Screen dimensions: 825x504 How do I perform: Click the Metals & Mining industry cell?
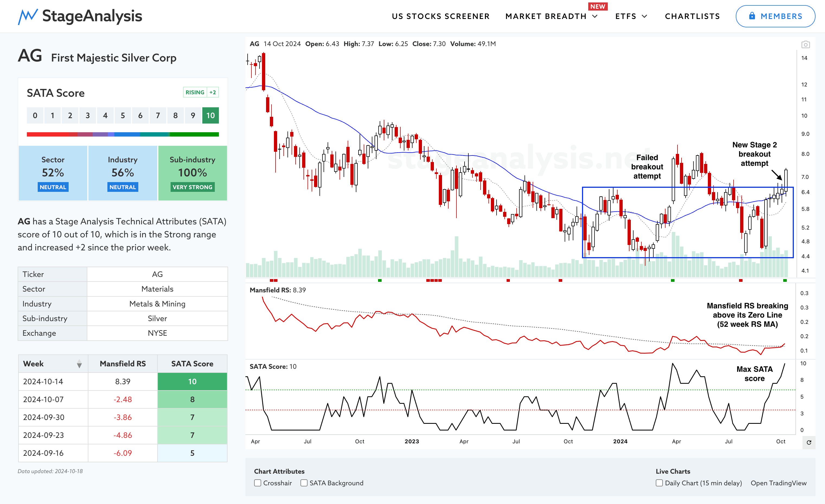(x=157, y=304)
